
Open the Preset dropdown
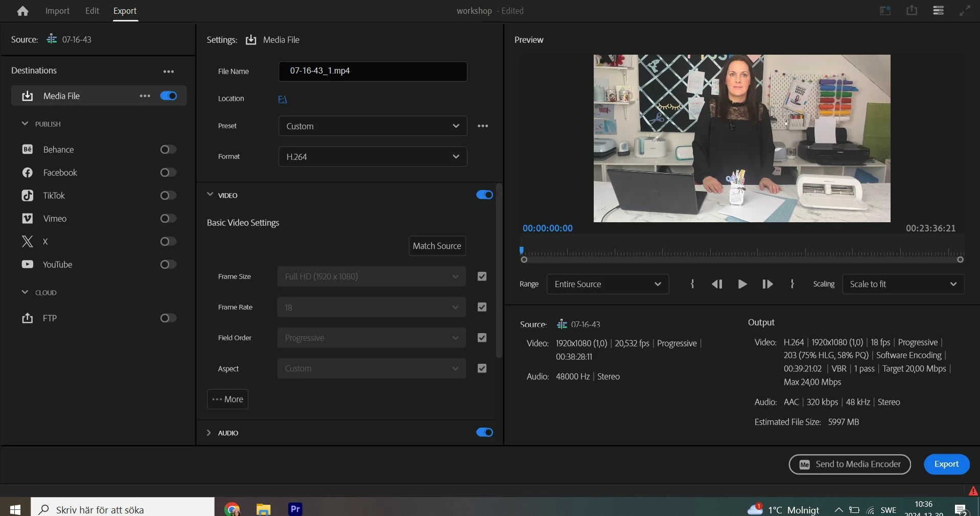tap(372, 126)
